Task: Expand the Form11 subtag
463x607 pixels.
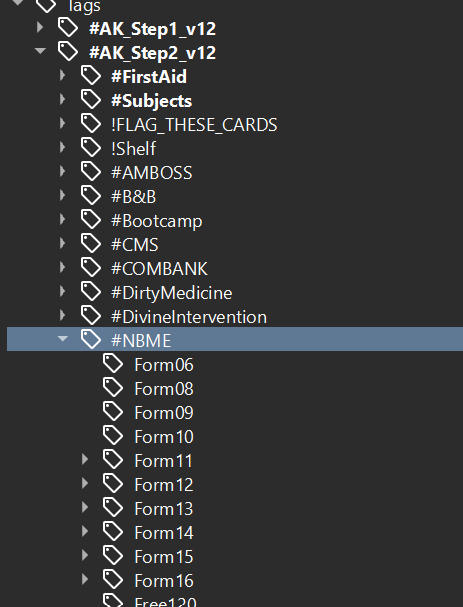Action: (85, 460)
